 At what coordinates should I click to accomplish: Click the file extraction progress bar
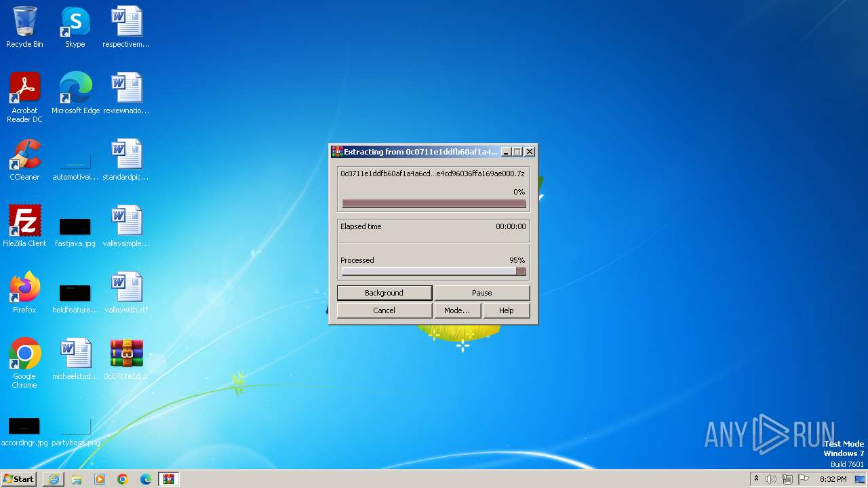click(x=434, y=203)
